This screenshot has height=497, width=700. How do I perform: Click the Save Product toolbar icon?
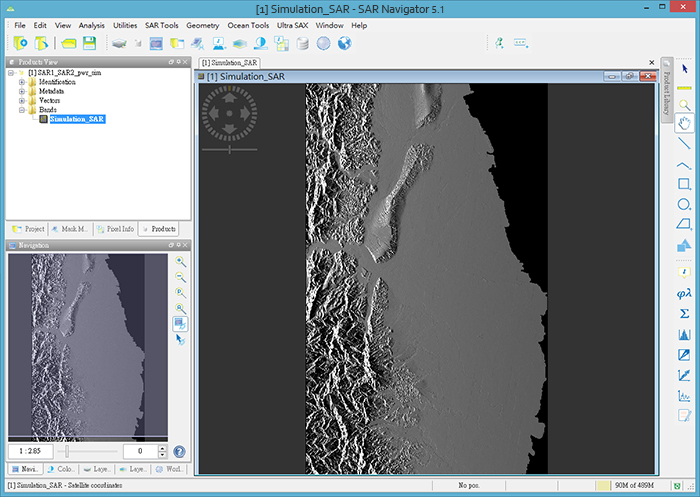tap(89, 43)
